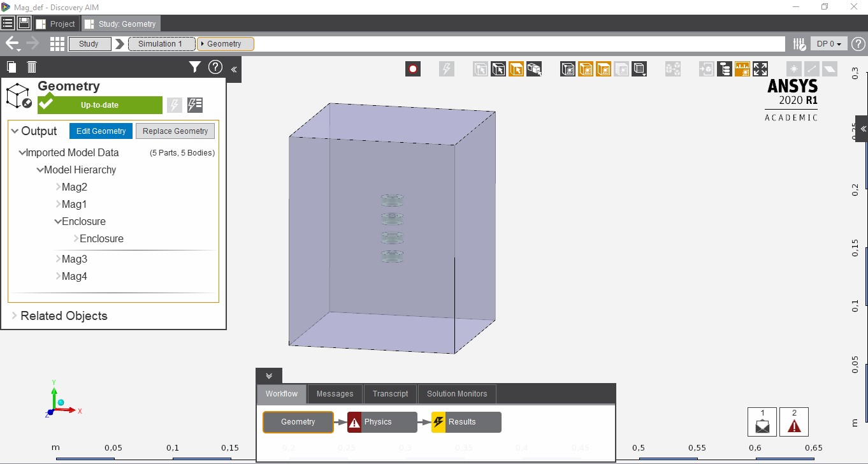Open the Physics workflow step
Screen dimensions: 868x464
(382, 422)
